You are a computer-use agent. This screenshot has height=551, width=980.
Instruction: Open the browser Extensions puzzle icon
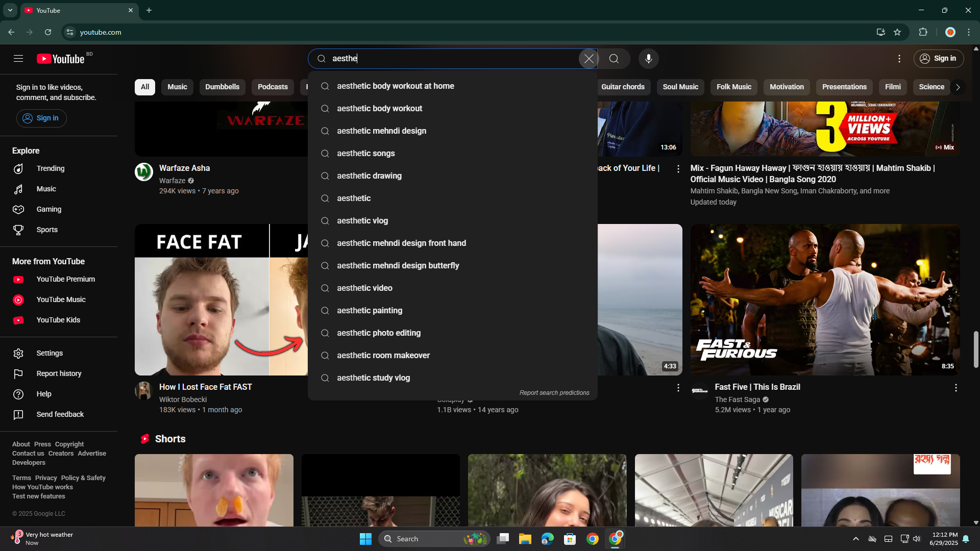[x=923, y=32]
